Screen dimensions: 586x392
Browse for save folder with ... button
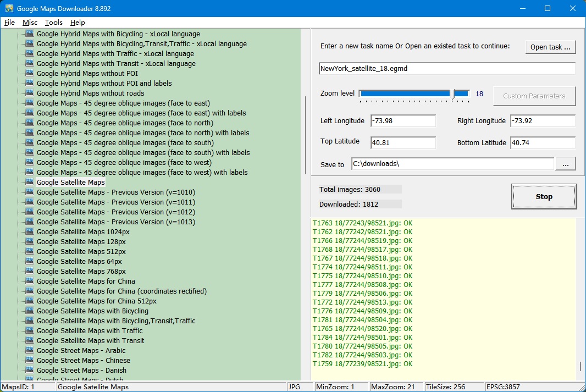click(x=566, y=164)
